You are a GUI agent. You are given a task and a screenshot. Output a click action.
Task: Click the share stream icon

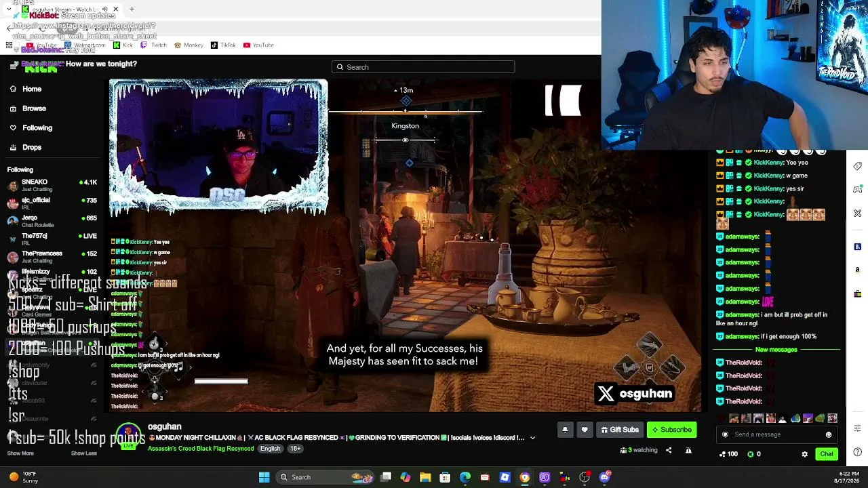pos(669,450)
